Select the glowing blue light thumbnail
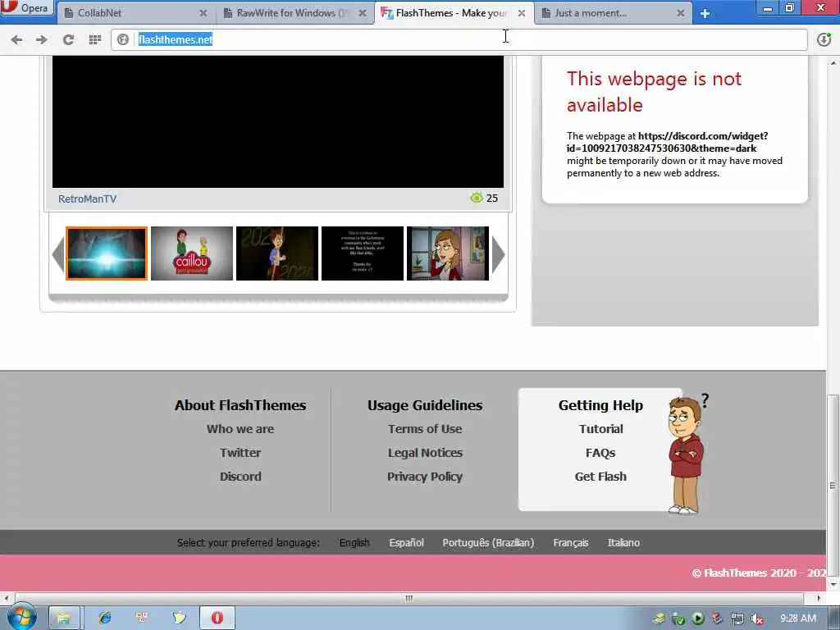The image size is (840, 630). pos(107,253)
